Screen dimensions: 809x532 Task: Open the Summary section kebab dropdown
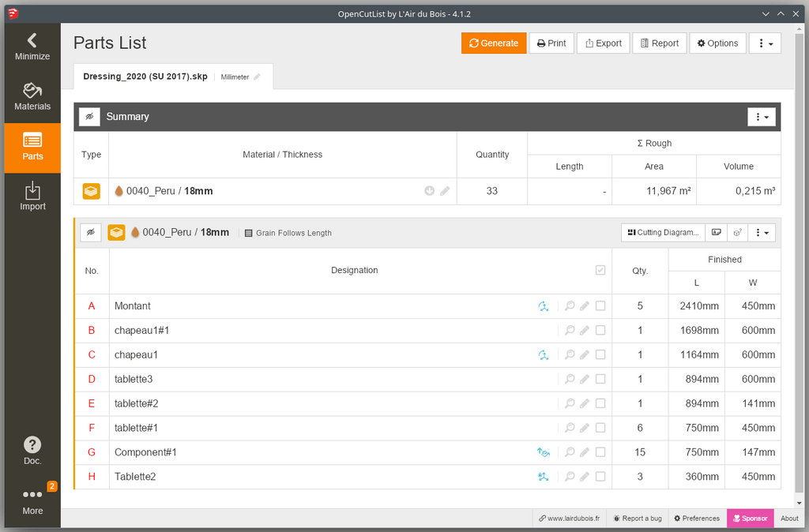click(762, 117)
